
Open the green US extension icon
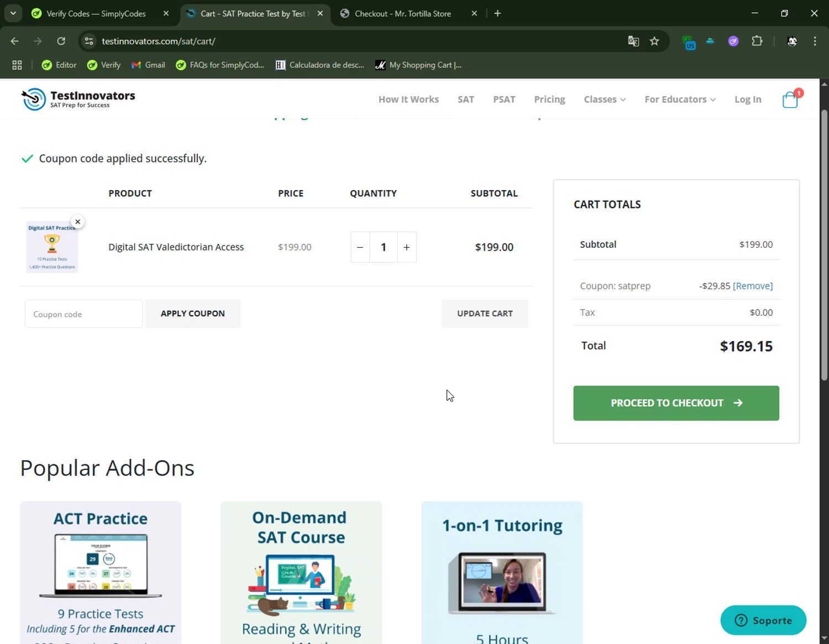click(x=688, y=42)
